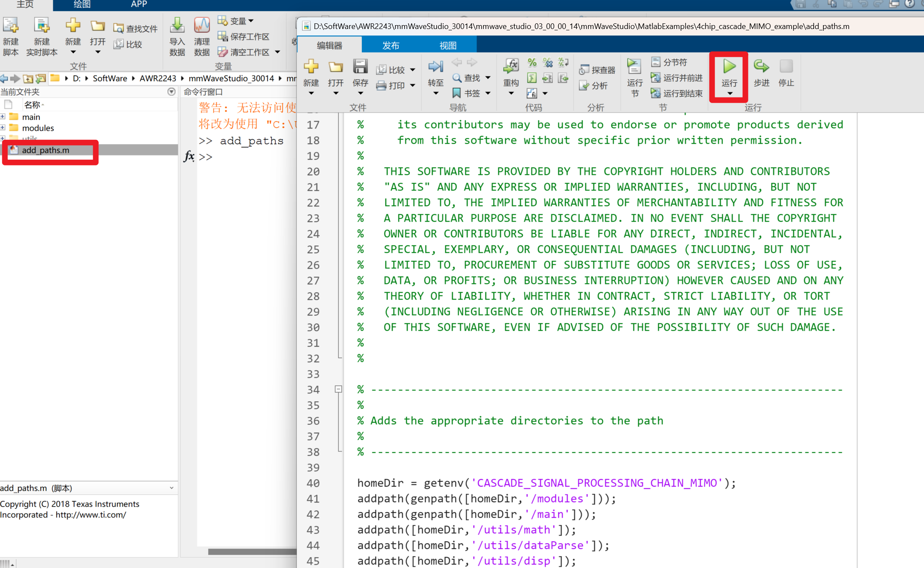The width and height of the screenshot is (924, 568).
Task: Expand the main folder tree node
Action: (3, 117)
